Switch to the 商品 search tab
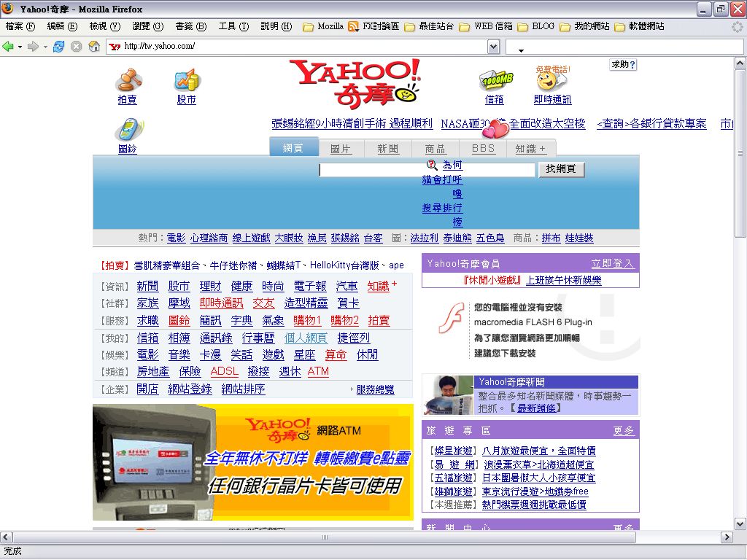 [436, 149]
